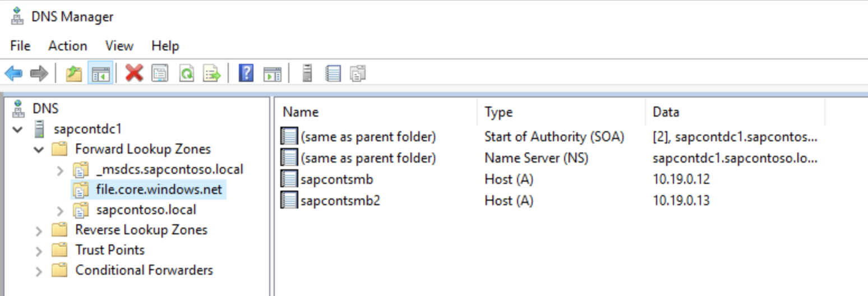This screenshot has width=868, height=296.
Task: Click the multiple records toolbar icon
Action: [358, 73]
